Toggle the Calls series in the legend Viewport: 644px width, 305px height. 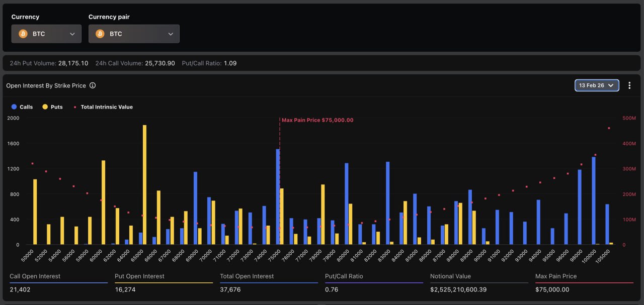[x=22, y=107]
